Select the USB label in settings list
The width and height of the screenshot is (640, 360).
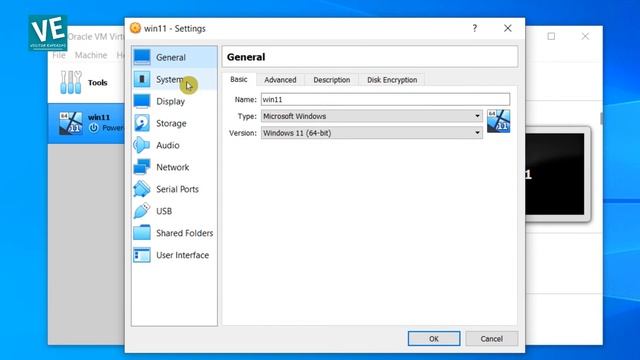pos(164,211)
